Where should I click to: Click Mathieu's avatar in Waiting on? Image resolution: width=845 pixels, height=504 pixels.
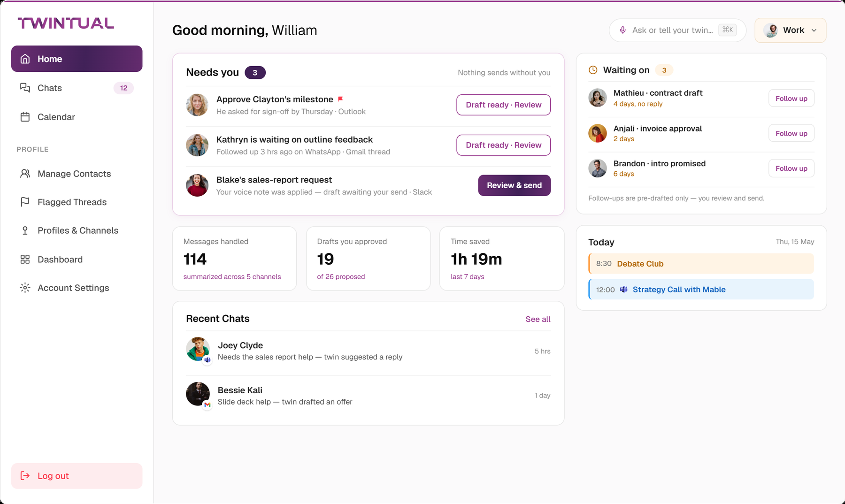click(598, 98)
